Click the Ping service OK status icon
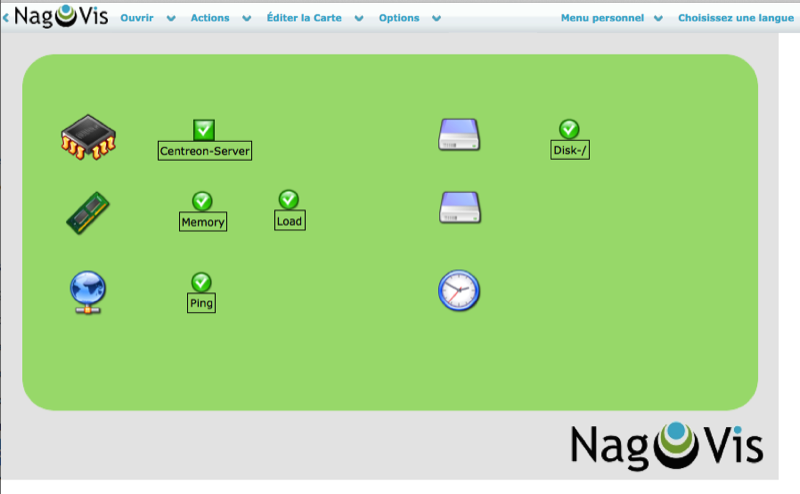800x494 pixels. 201,282
